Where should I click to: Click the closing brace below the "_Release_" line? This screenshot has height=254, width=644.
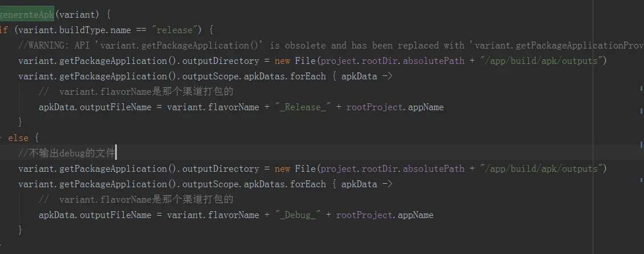(20, 122)
